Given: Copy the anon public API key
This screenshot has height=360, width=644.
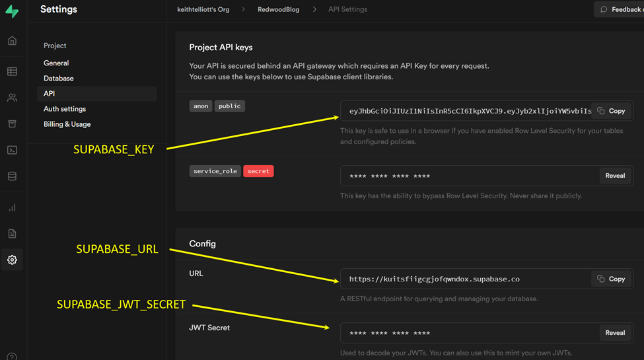Looking at the screenshot, I should click(611, 111).
